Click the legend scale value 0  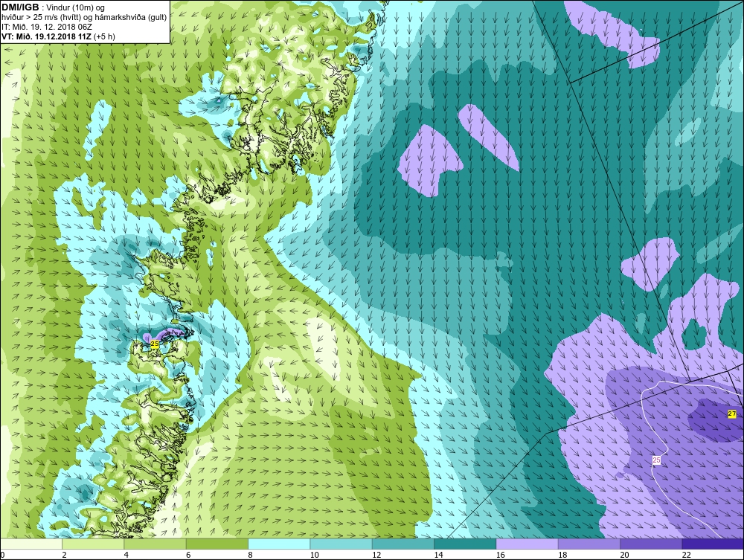point(2,556)
